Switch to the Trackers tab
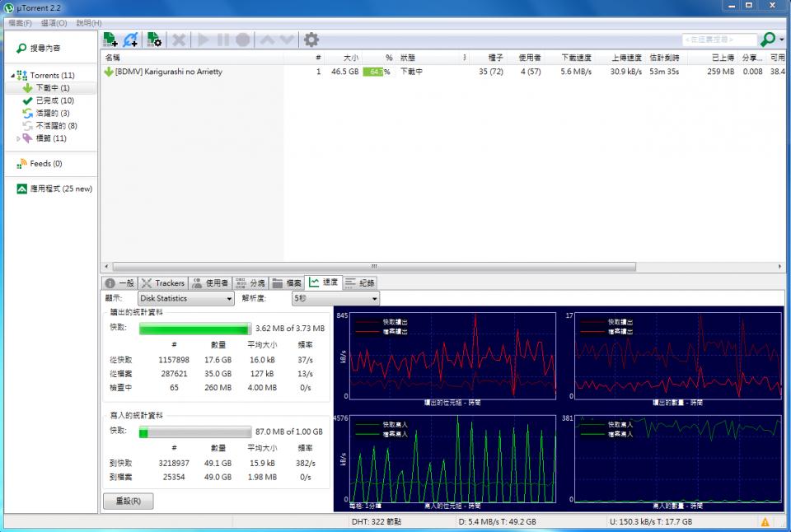Image resolution: width=791 pixels, height=532 pixels. pyautogui.click(x=164, y=283)
